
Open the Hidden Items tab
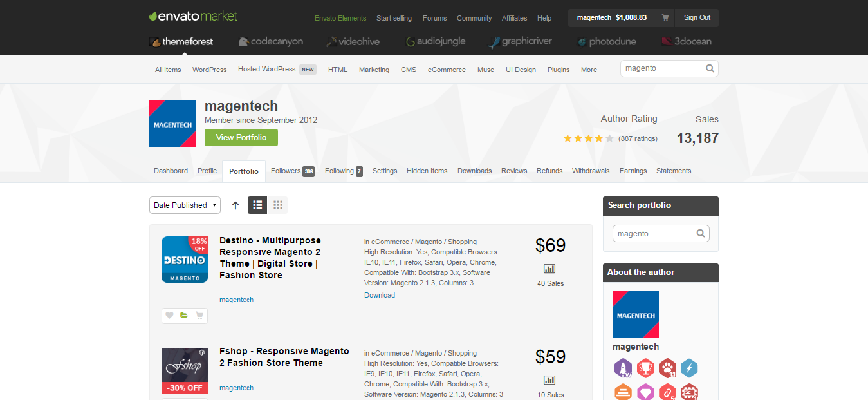(x=427, y=171)
